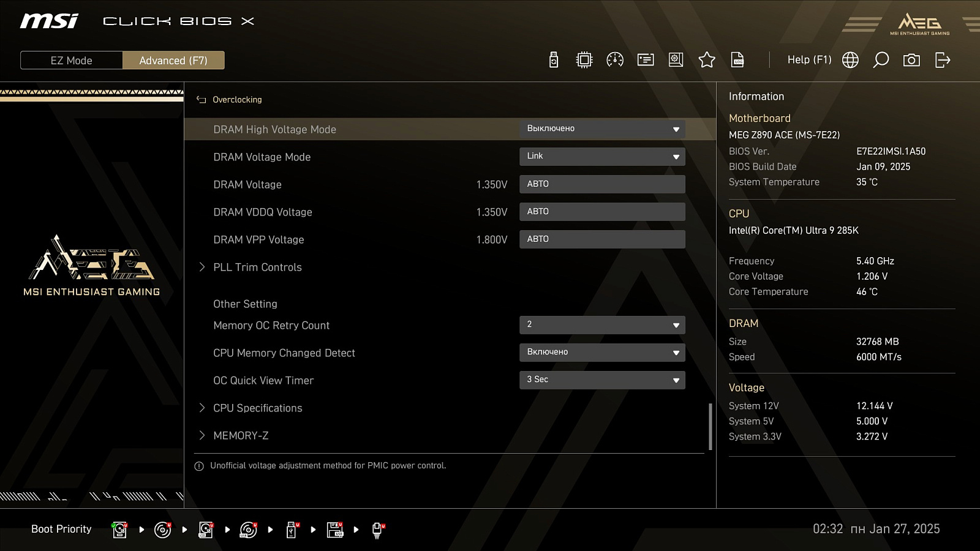Open the LOG file icon
The width and height of the screenshot is (980, 551).
click(737, 60)
